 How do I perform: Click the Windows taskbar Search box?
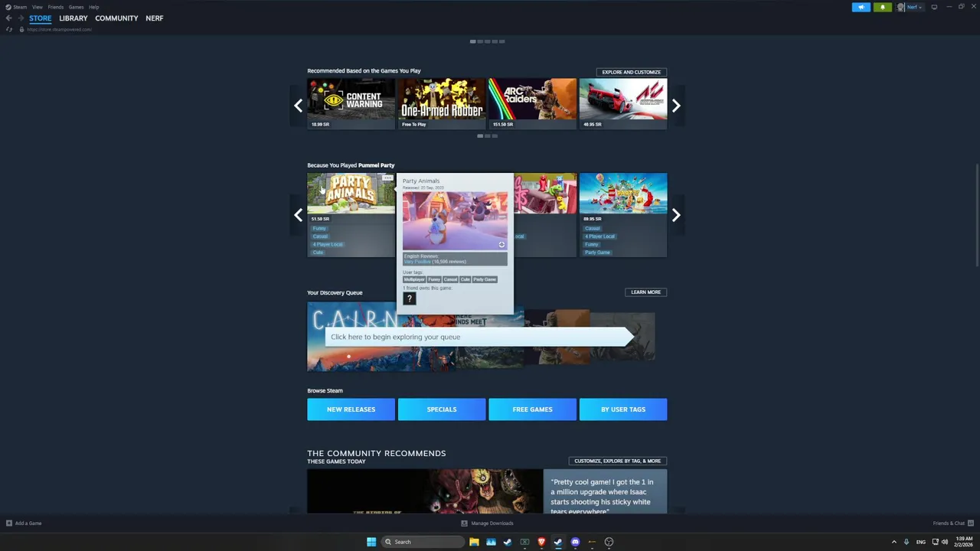(x=423, y=542)
